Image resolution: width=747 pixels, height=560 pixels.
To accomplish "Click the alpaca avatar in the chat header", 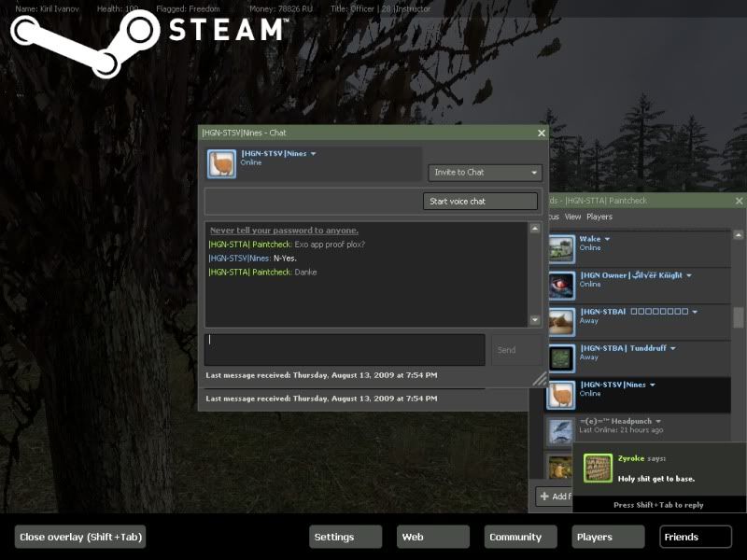I will pyautogui.click(x=221, y=164).
